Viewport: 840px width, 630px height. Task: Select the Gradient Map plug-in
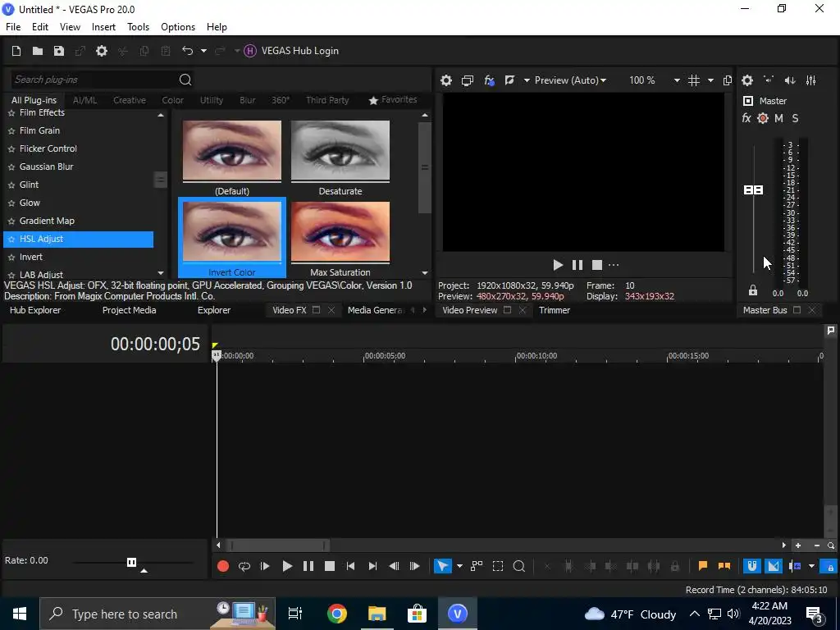[47, 221]
